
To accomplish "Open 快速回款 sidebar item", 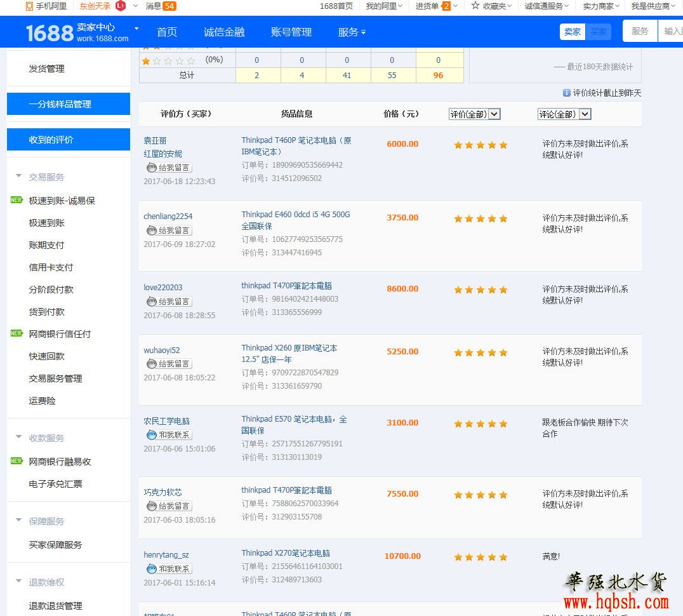I will click(46, 356).
